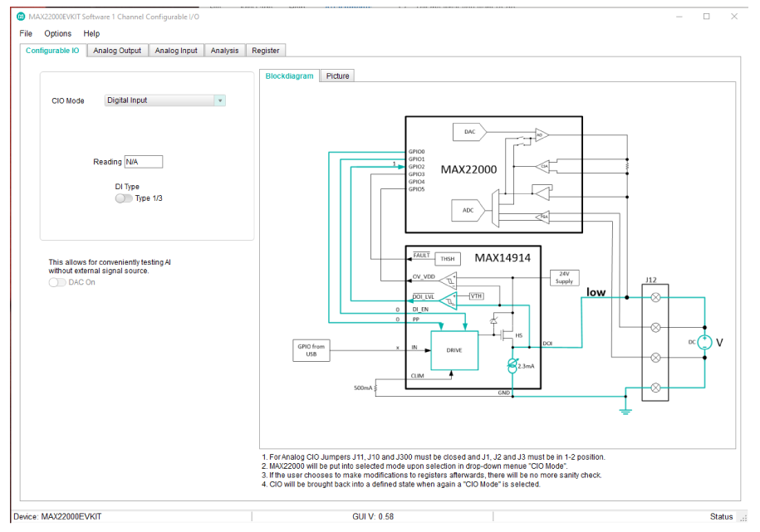Image resolution: width=760 pixels, height=532 pixels.
Task: Toggle the DI Type 1/3 switch
Action: pos(124,198)
